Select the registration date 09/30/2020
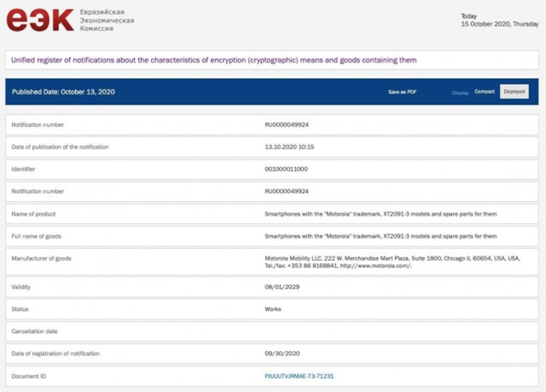546x392 pixels. point(282,352)
